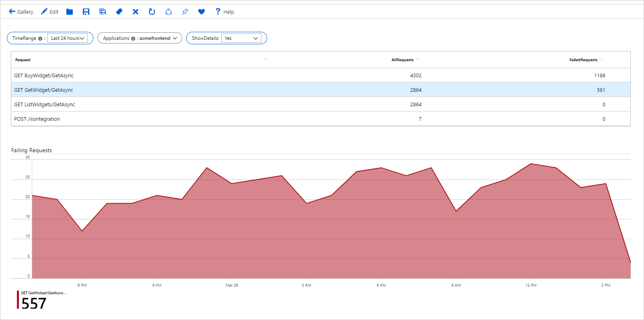Go back to the Gallery

[21, 12]
